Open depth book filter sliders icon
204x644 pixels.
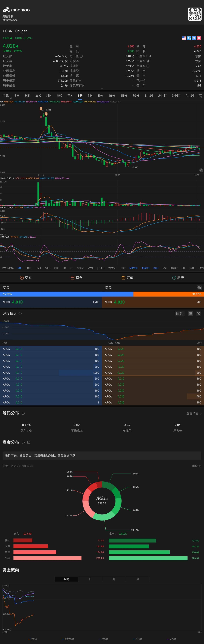pyautogui.click(x=190, y=313)
